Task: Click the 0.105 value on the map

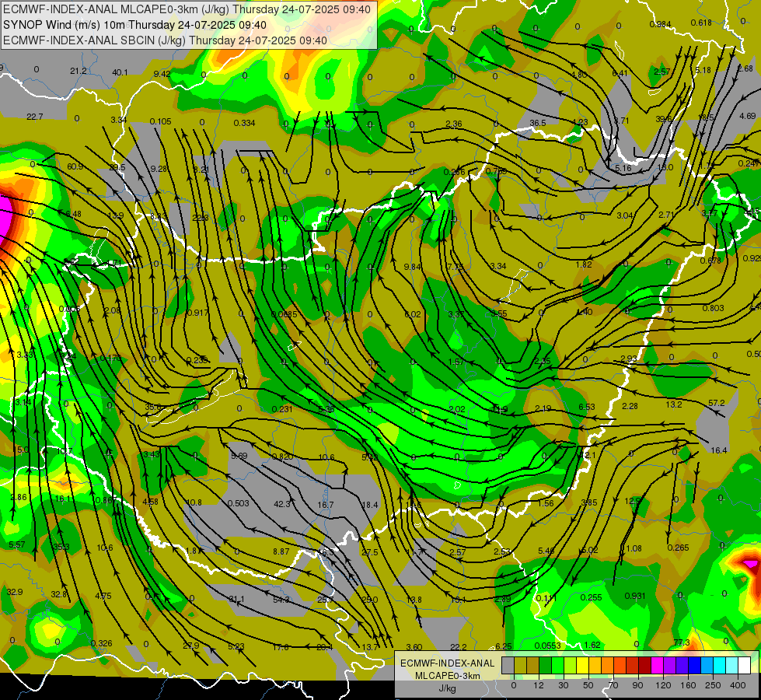Action: pyautogui.click(x=160, y=121)
